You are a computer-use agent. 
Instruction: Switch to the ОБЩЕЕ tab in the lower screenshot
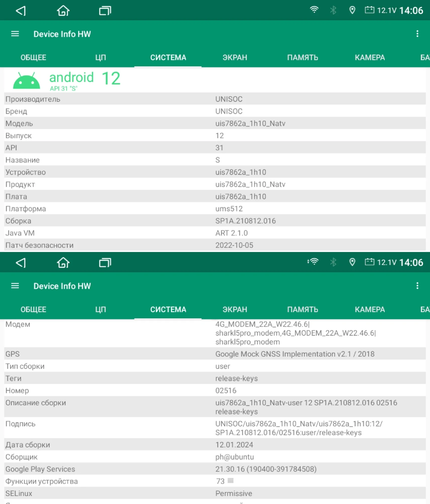(x=33, y=309)
